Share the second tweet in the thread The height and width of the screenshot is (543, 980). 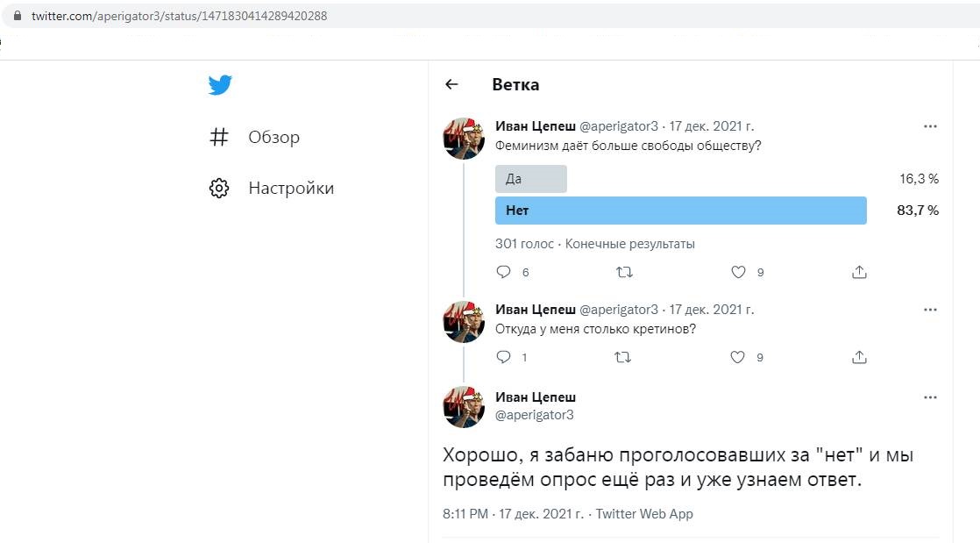point(859,357)
